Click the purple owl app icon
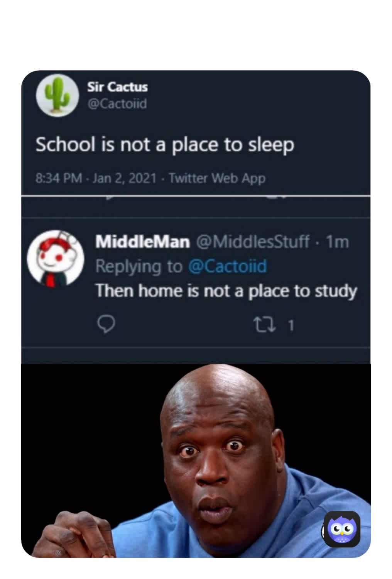Screen dimensions: 392x579 tap(342, 529)
